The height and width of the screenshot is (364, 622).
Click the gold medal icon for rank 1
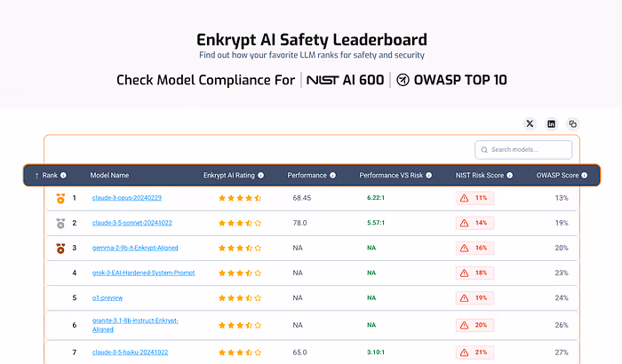60,198
